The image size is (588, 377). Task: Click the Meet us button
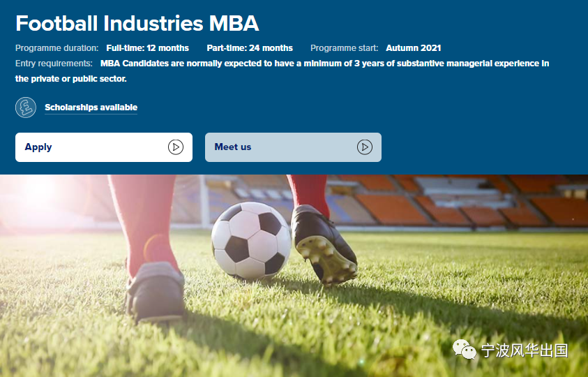coord(293,147)
